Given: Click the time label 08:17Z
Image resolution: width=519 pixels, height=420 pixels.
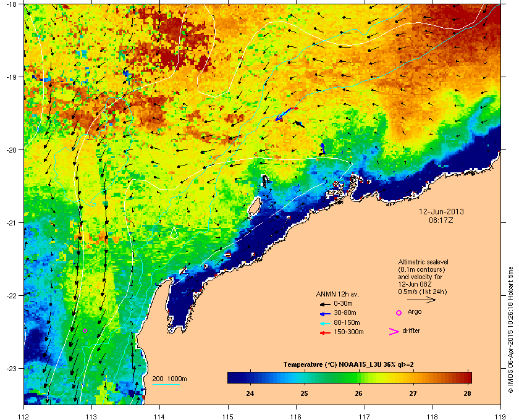Looking at the screenshot, I should pyautogui.click(x=441, y=220).
